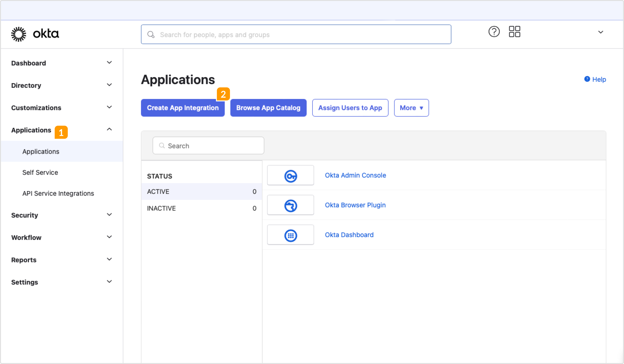Click the Okta Admin Console icon
Viewport: 624px width, 364px height.
click(x=290, y=175)
